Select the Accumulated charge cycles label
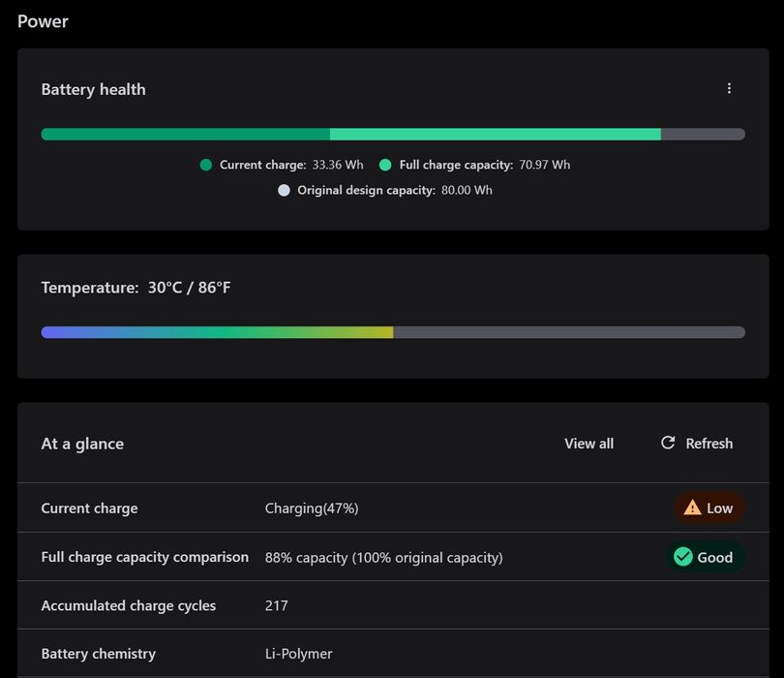 coord(129,605)
